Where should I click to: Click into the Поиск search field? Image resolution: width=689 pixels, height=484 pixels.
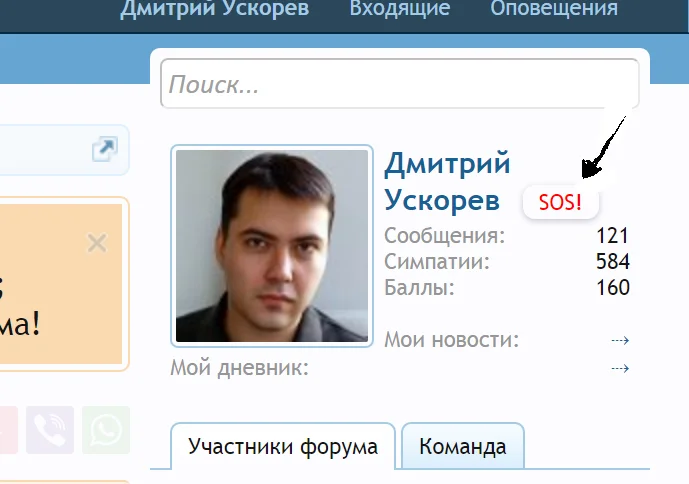click(x=399, y=84)
